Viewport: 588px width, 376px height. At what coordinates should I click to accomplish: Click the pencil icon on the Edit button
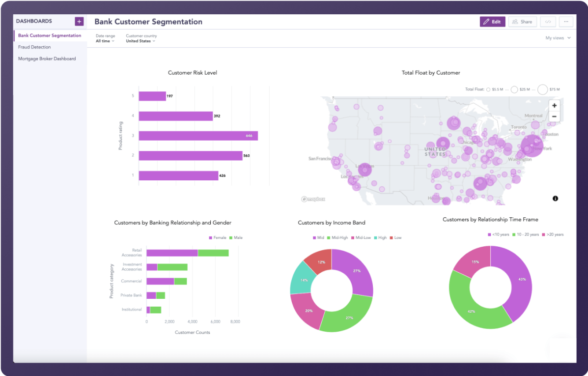click(487, 22)
